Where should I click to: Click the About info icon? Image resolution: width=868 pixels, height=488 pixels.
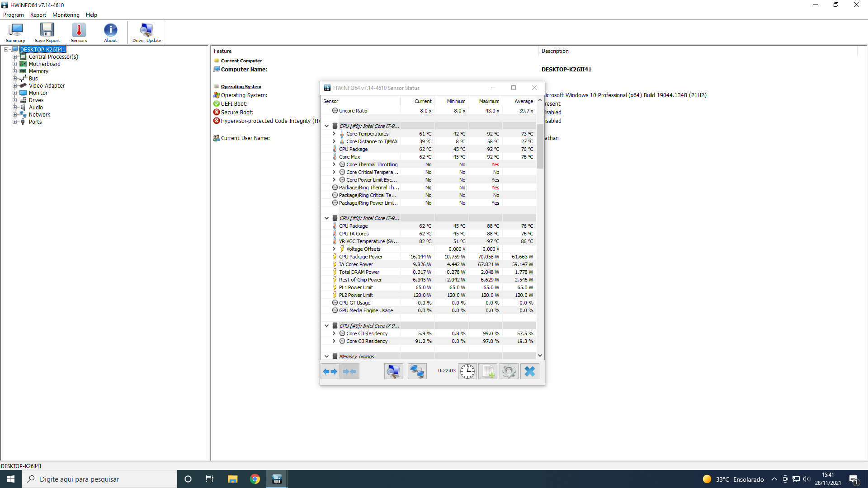pos(110,33)
